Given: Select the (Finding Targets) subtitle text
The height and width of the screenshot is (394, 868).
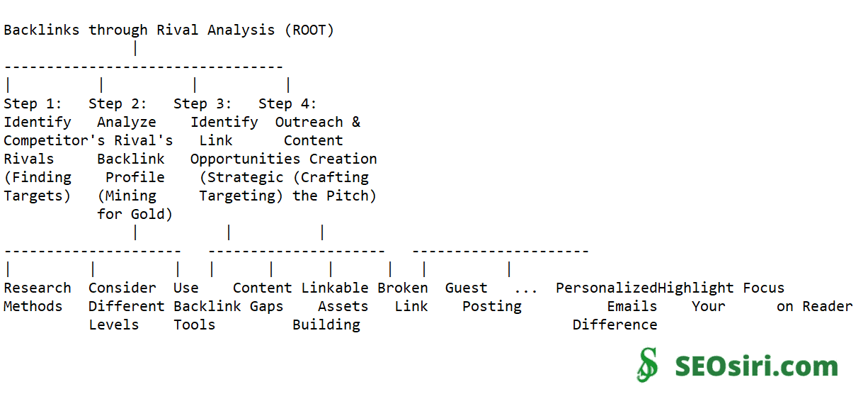Looking at the screenshot, I should [x=37, y=186].
